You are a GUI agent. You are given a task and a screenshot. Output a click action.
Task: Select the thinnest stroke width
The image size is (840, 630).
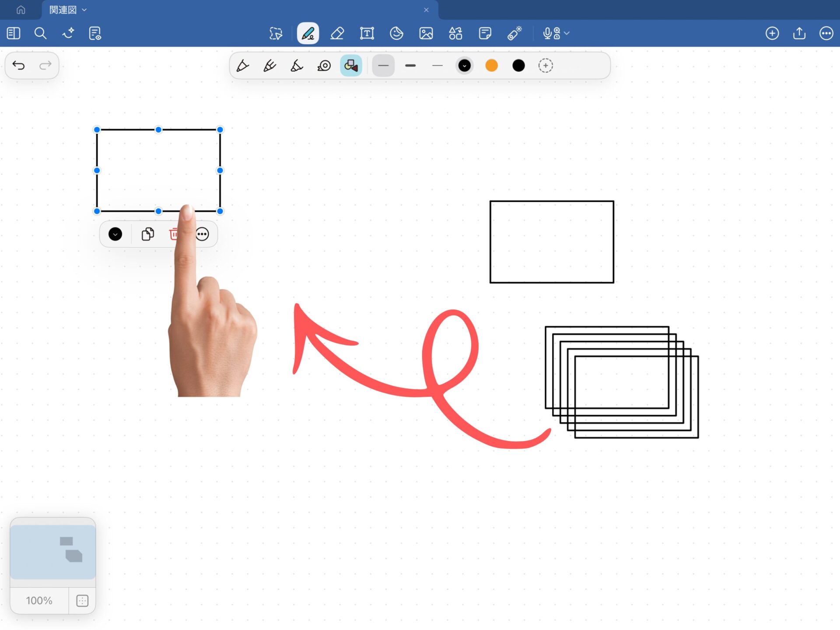[x=437, y=66]
